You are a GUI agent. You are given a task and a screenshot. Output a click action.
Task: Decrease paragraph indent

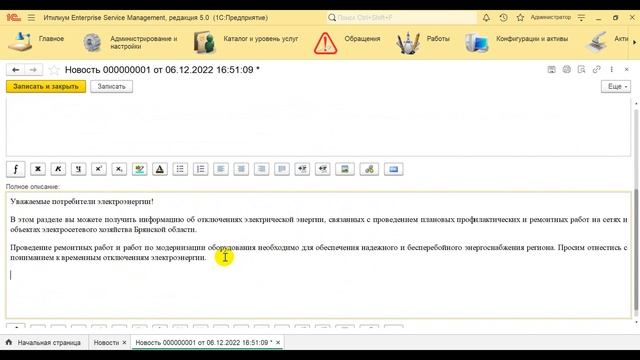click(x=322, y=169)
